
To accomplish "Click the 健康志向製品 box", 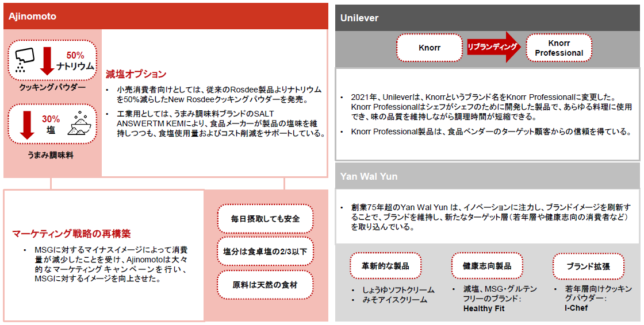I will click(486, 266).
